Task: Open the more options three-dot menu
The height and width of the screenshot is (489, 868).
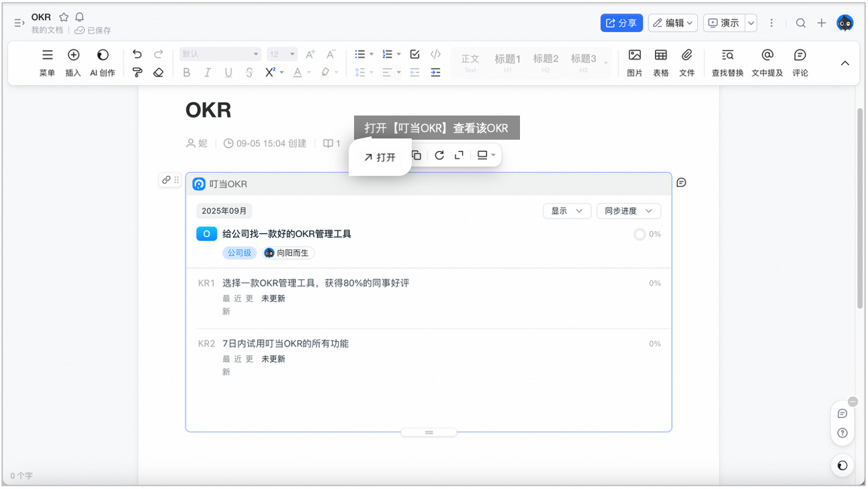Action: tap(771, 23)
